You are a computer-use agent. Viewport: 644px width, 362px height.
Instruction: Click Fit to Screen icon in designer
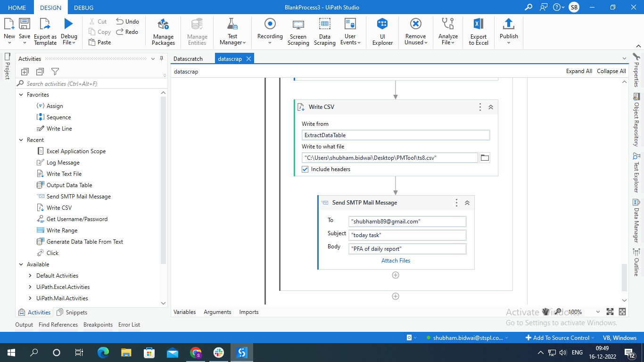610,312
